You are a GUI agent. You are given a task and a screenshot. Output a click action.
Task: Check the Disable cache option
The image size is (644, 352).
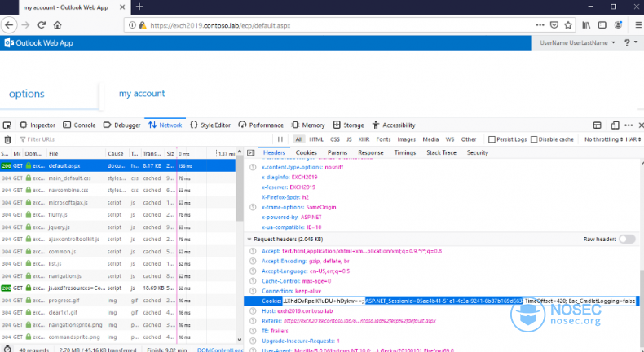coord(533,139)
